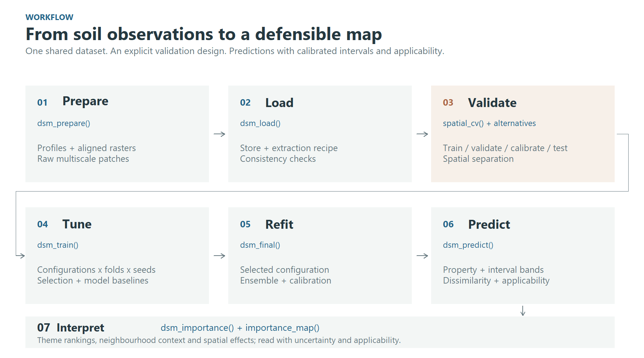Click 'Property + interval bands' text

pyautogui.click(x=493, y=270)
